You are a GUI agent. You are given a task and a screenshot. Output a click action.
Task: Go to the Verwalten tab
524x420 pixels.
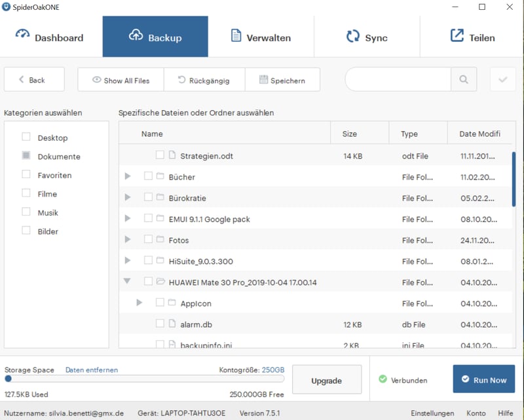coord(261,37)
